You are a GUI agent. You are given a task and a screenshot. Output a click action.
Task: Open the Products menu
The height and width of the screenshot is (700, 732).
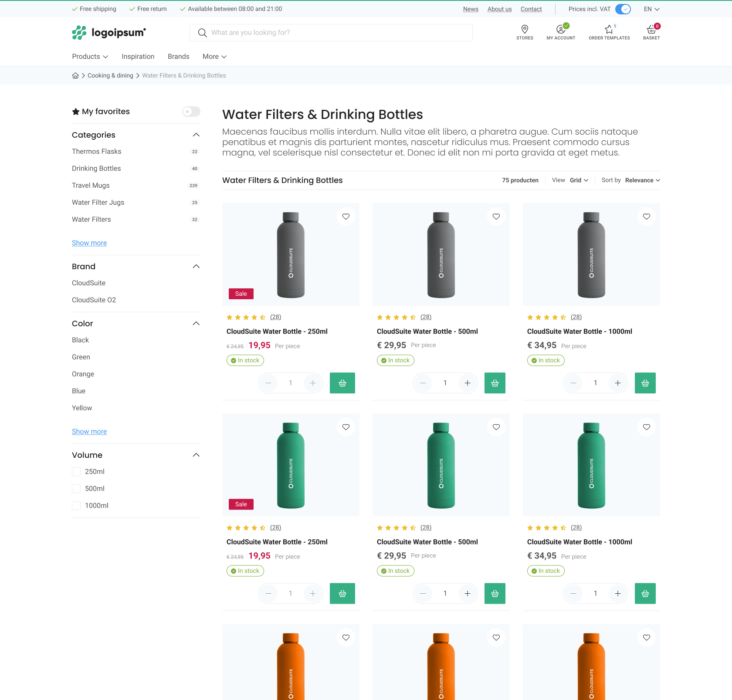pyautogui.click(x=90, y=57)
